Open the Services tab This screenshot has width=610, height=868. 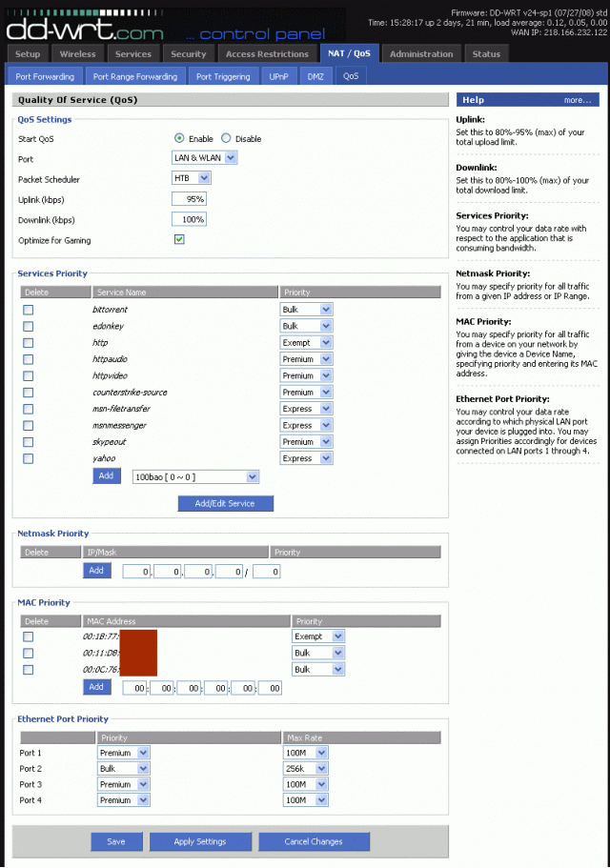[133, 54]
